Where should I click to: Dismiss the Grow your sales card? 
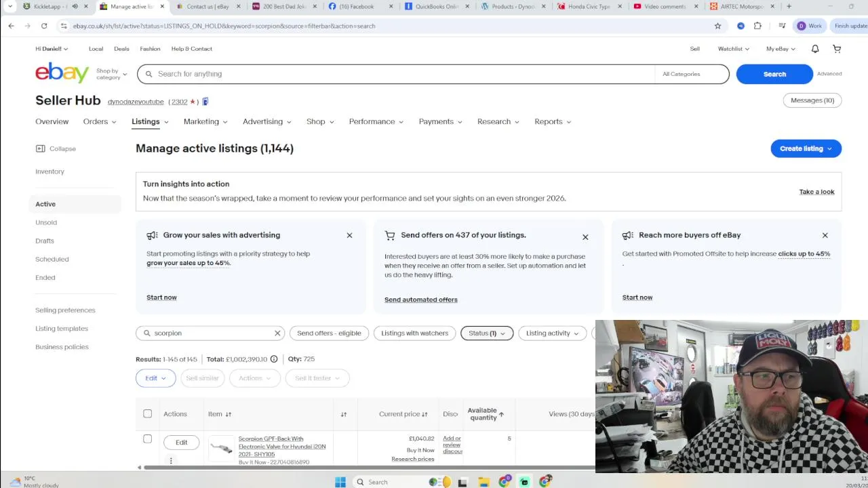[349, 235]
